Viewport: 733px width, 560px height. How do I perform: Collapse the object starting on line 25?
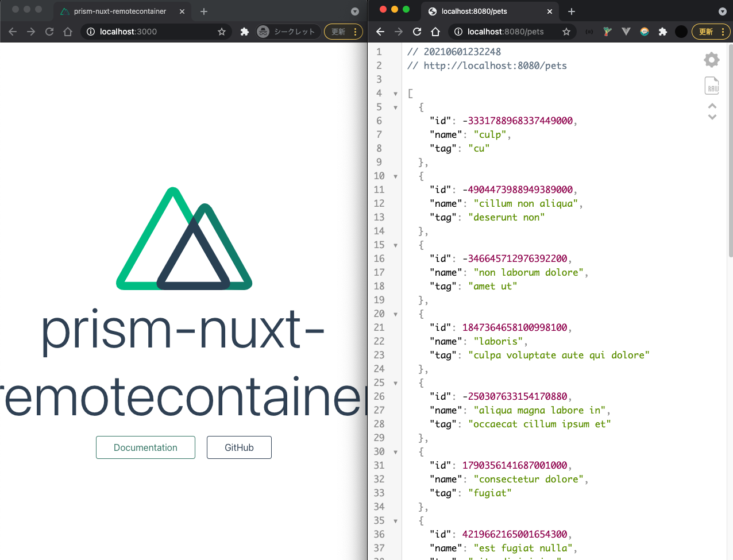[x=395, y=383]
